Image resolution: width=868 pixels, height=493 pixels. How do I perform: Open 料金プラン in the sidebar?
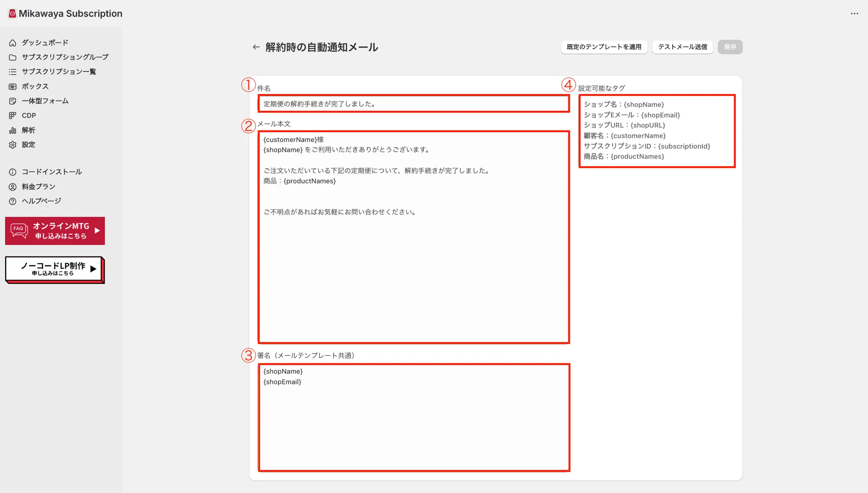[x=39, y=187]
